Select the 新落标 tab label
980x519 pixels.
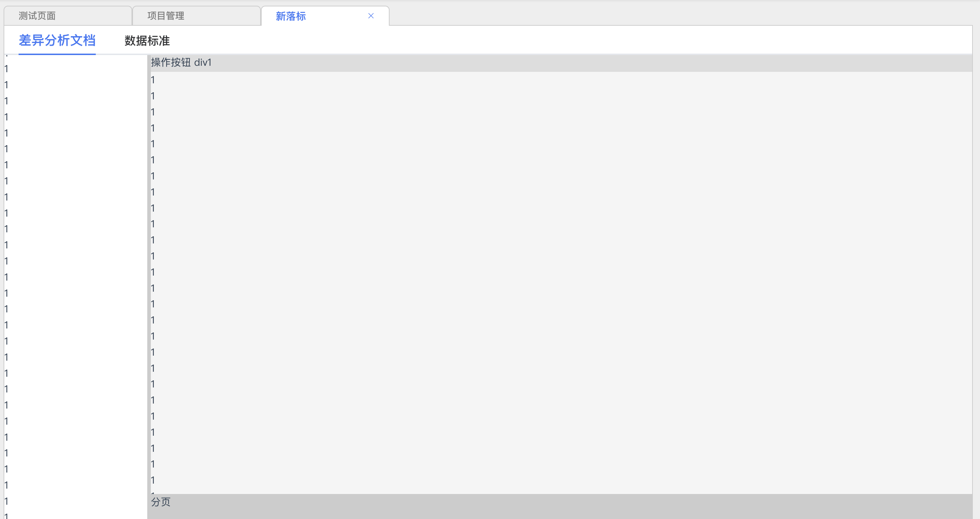[x=291, y=16]
